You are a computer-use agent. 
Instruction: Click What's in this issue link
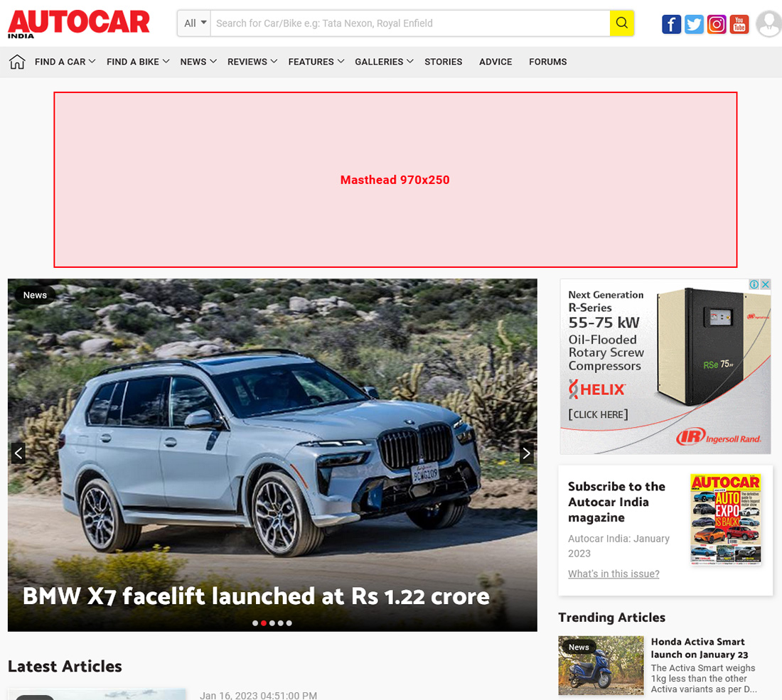(x=614, y=574)
